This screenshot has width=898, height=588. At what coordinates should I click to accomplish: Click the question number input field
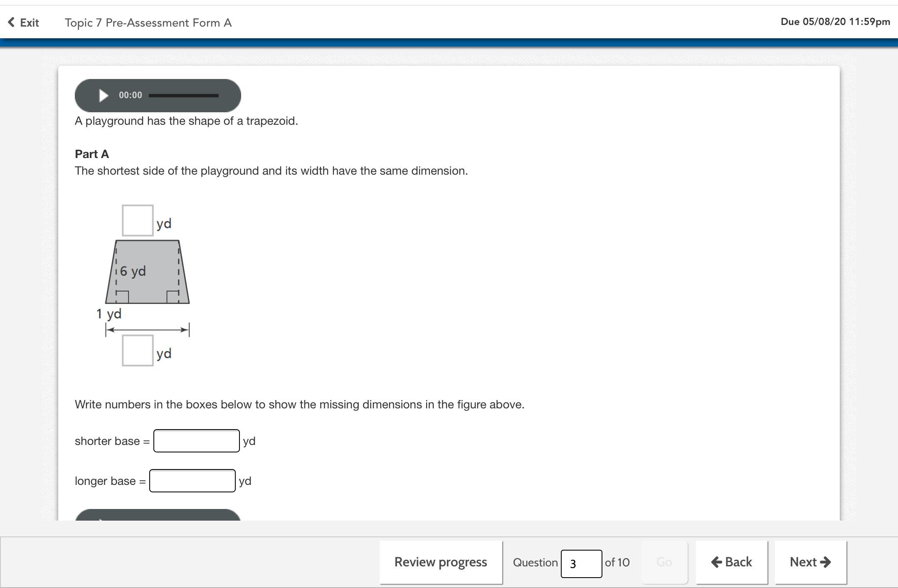click(x=581, y=563)
